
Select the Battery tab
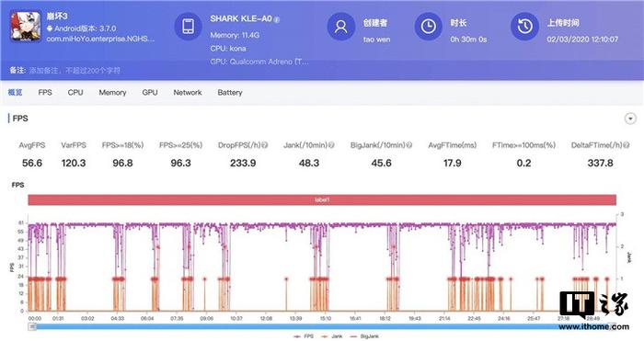(x=230, y=92)
